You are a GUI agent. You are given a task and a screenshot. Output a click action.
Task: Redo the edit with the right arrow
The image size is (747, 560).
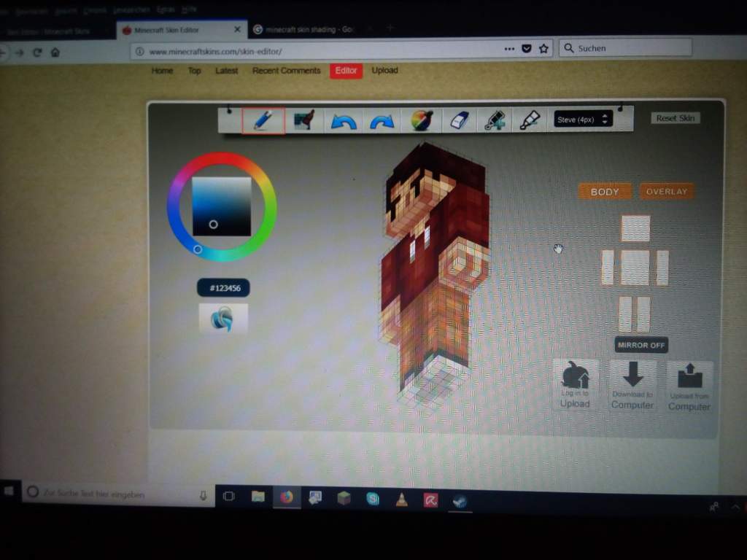tap(382, 122)
